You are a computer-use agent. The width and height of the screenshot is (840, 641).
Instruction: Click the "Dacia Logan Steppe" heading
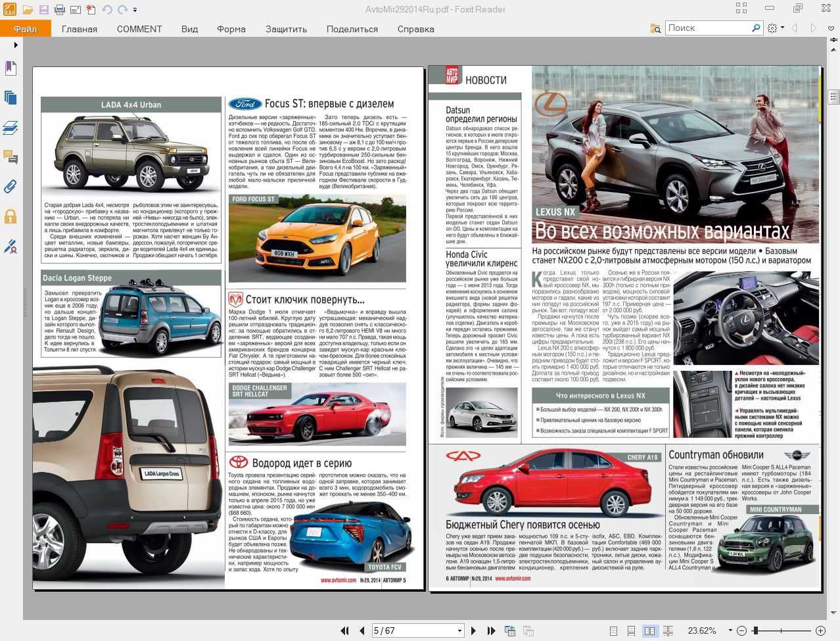78,278
